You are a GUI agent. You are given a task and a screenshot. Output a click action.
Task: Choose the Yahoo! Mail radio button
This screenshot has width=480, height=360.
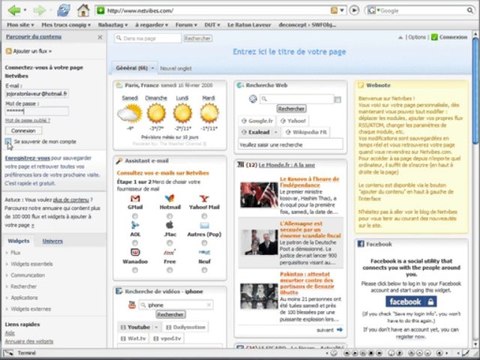[x=204, y=216]
